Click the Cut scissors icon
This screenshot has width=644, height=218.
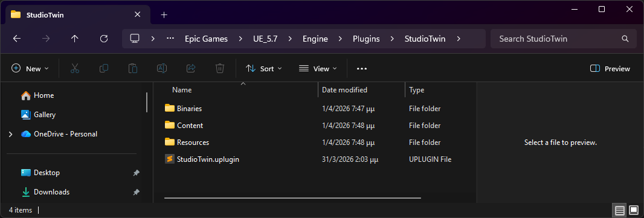[x=75, y=69]
